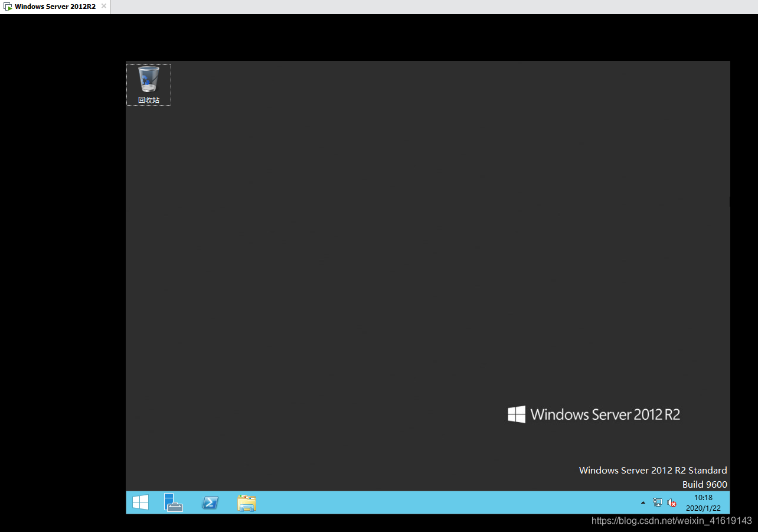Open Windows PowerShell from taskbar

[x=210, y=502]
